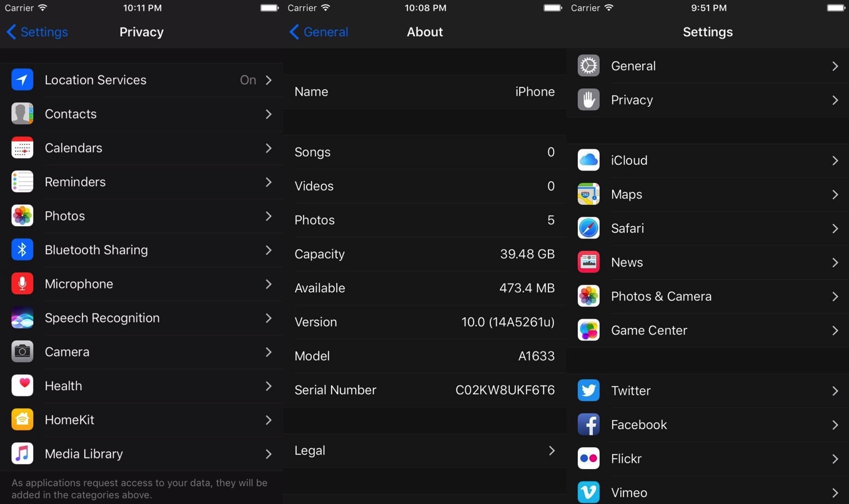Viewport: 849px width, 504px height.
Task: Tap the General back button
Action: (x=319, y=32)
